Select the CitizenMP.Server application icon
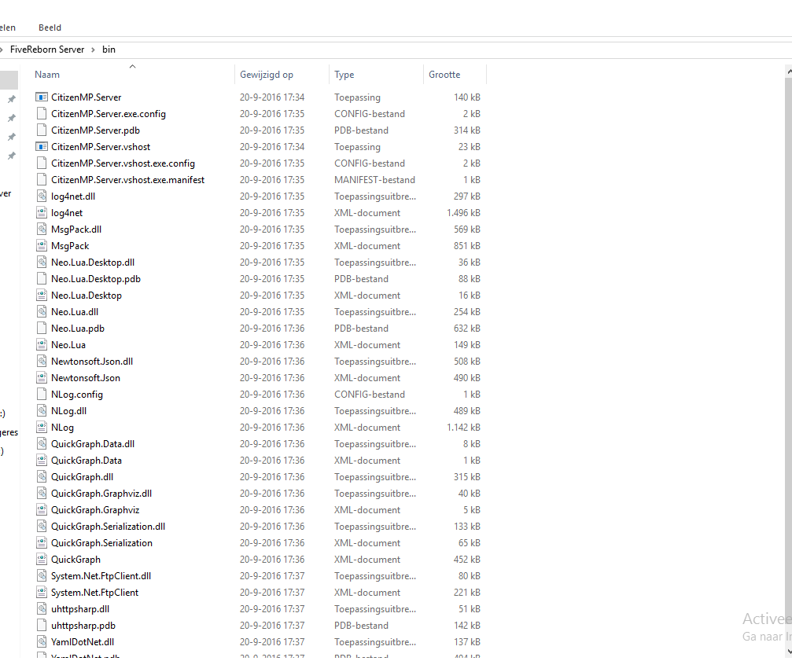 [x=42, y=97]
